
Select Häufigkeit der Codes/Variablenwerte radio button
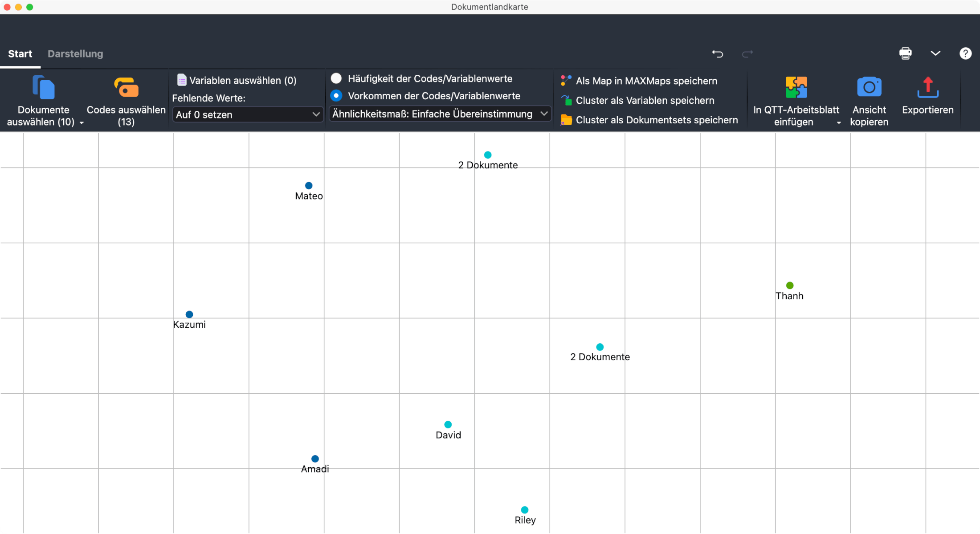coord(336,78)
